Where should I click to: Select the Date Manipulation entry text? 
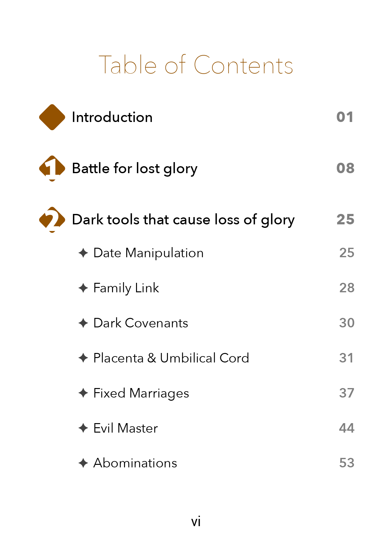[148, 253]
